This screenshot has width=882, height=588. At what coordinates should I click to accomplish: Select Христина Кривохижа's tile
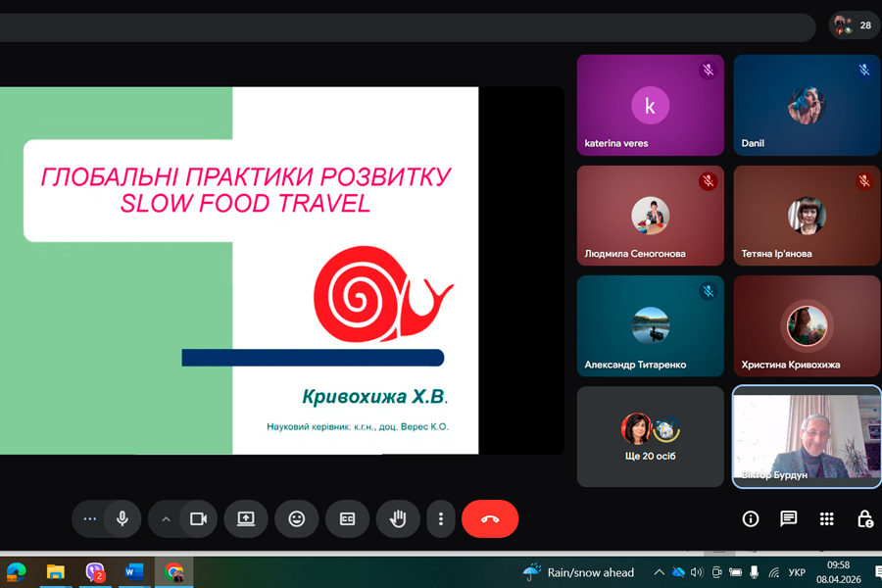pos(807,325)
